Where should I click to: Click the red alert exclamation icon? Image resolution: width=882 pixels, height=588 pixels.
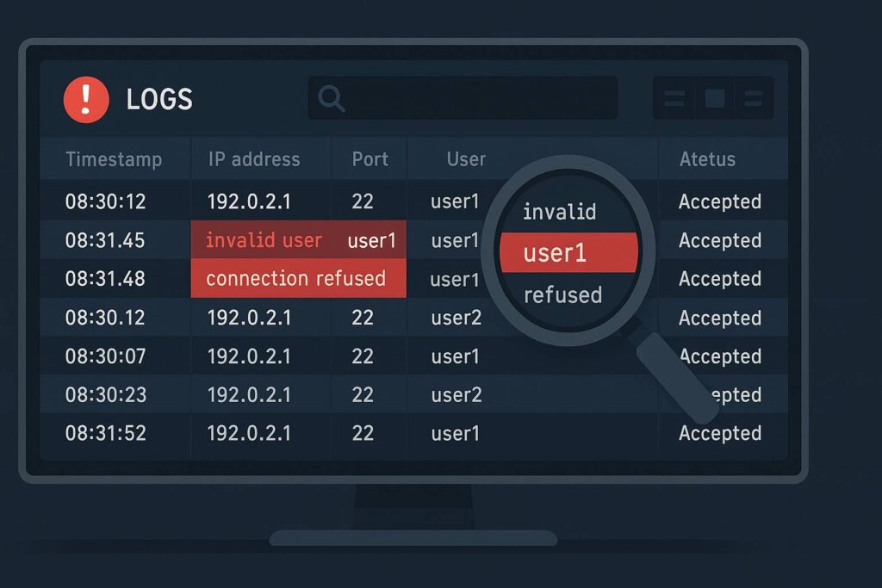(86, 100)
